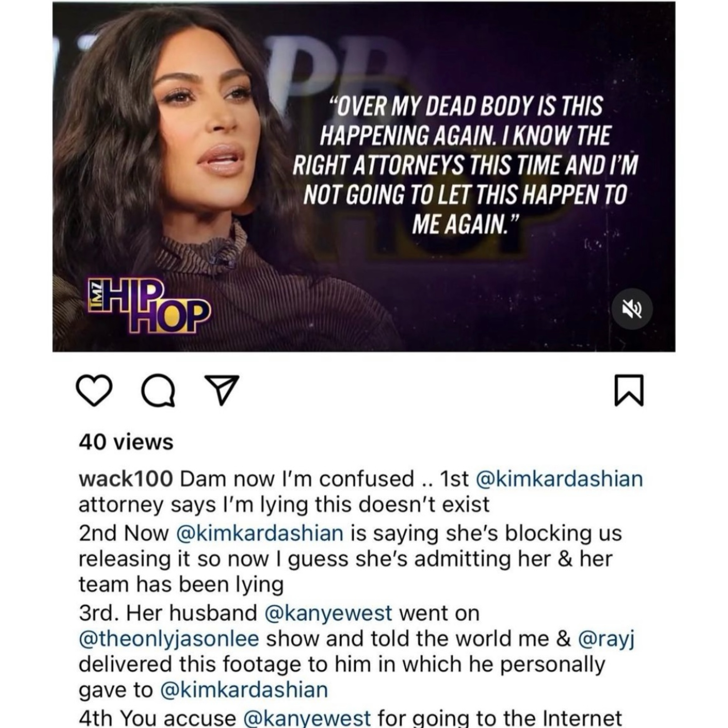
Task: Open comments via the speech bubble icon
Action: pos(158,391)
